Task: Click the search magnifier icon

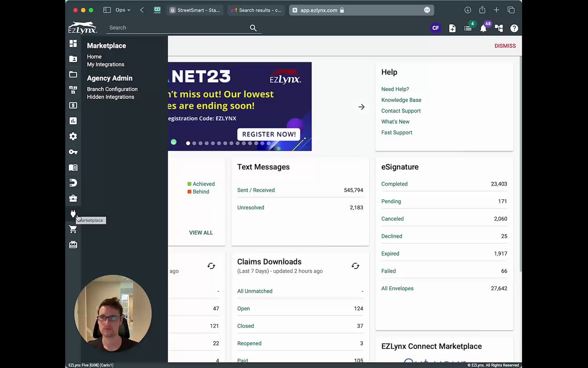Action: coord(253,28)
